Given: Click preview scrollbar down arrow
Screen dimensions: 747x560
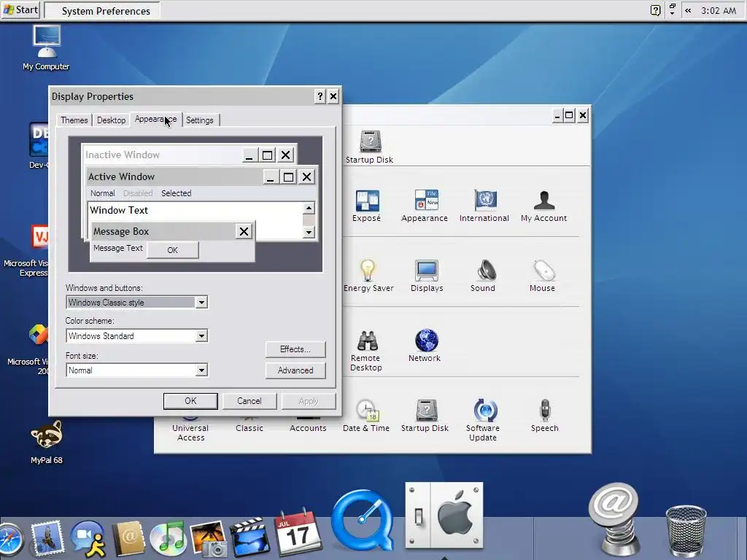Looking at the screenshot, I should pyautogui.click(x=309, y=233).
